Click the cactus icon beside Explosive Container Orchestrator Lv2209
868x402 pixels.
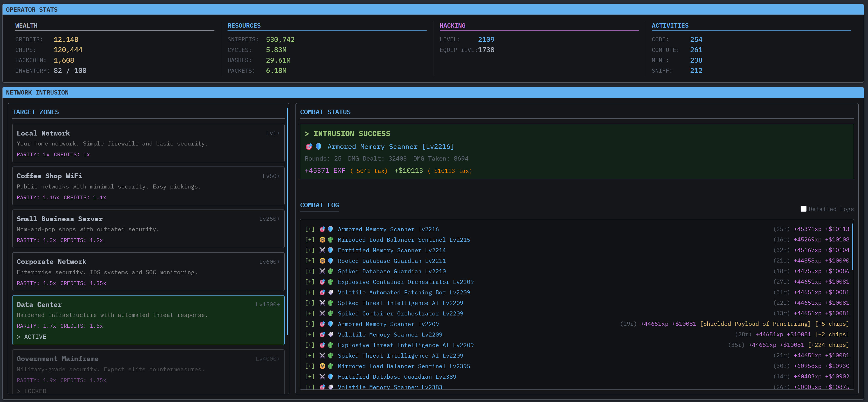[x=330, y=282]
